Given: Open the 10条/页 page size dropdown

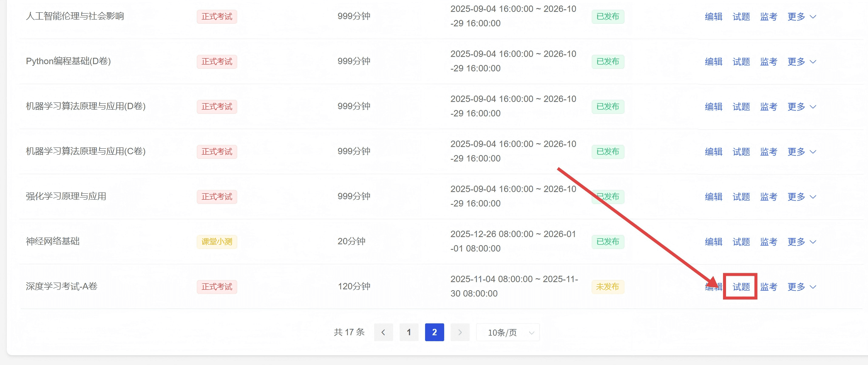Looking at the screenshot, I should 508,332.
